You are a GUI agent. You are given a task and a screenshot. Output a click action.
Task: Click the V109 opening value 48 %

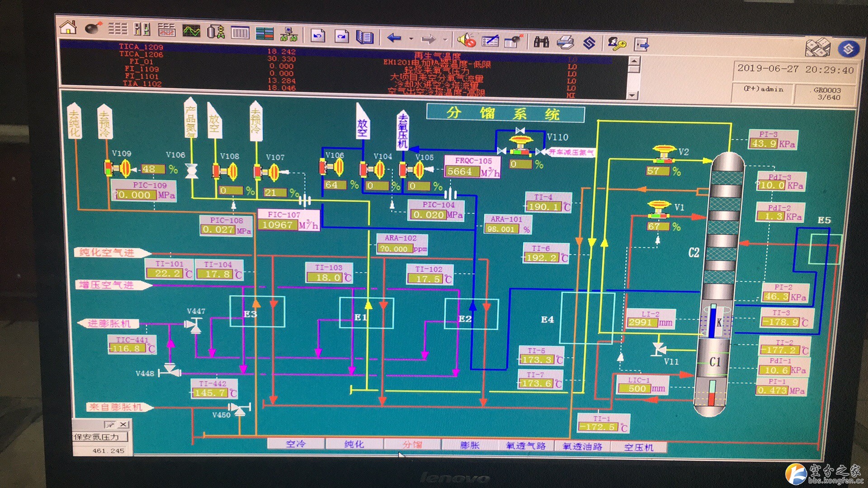(154, 169)
